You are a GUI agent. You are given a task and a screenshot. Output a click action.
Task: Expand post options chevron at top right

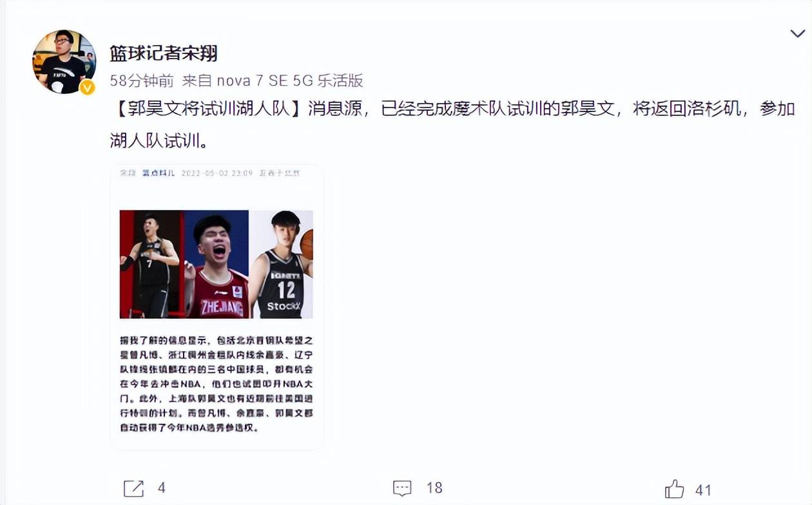[797, 33]
